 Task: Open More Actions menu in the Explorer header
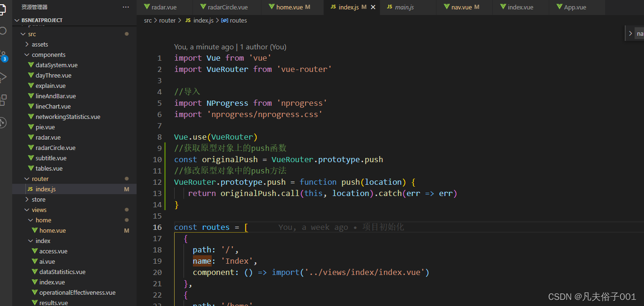pyautogui.click(x=125, y=7)
